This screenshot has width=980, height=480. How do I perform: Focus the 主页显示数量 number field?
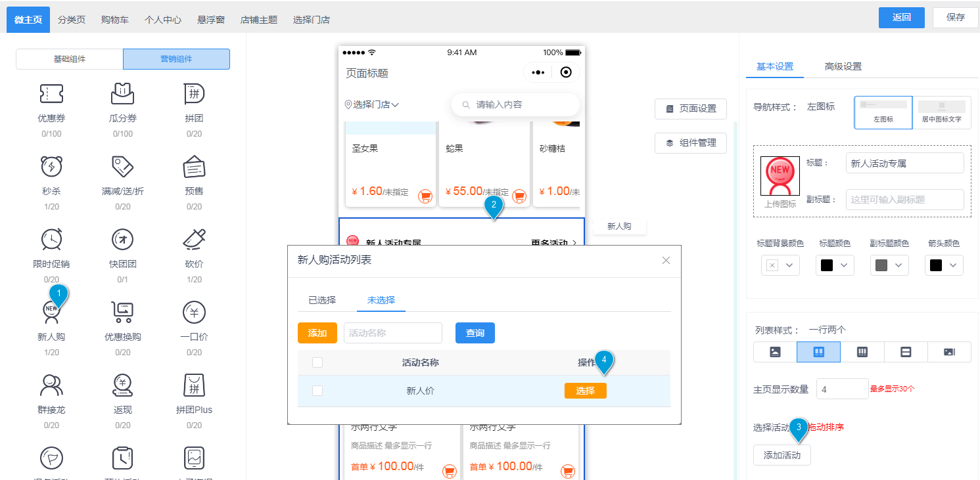point(843,389)
